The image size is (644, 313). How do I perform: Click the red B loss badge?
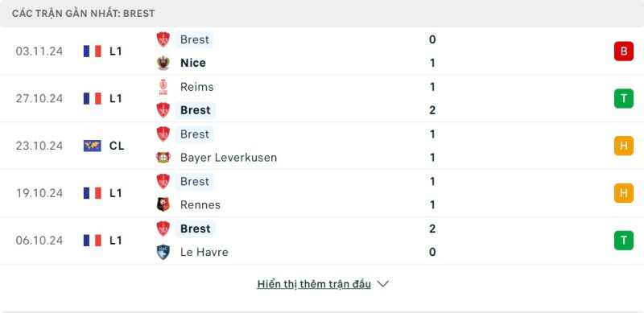pyautogui.click(x=623, y=51)
